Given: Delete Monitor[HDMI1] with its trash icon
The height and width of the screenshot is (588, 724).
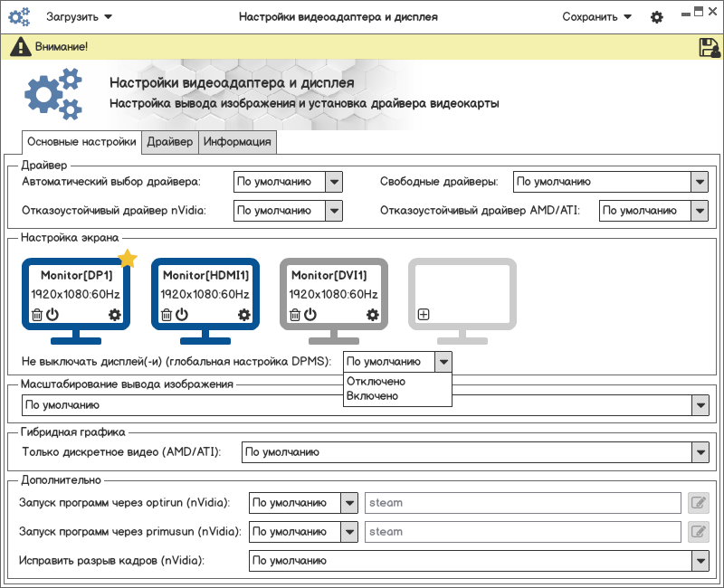Looking at the screenshot, I should point(167,315).
